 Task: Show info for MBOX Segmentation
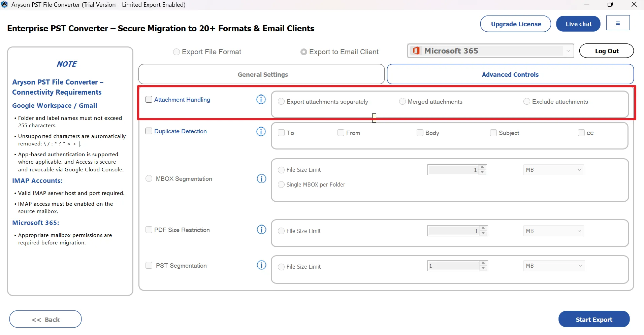261,178
